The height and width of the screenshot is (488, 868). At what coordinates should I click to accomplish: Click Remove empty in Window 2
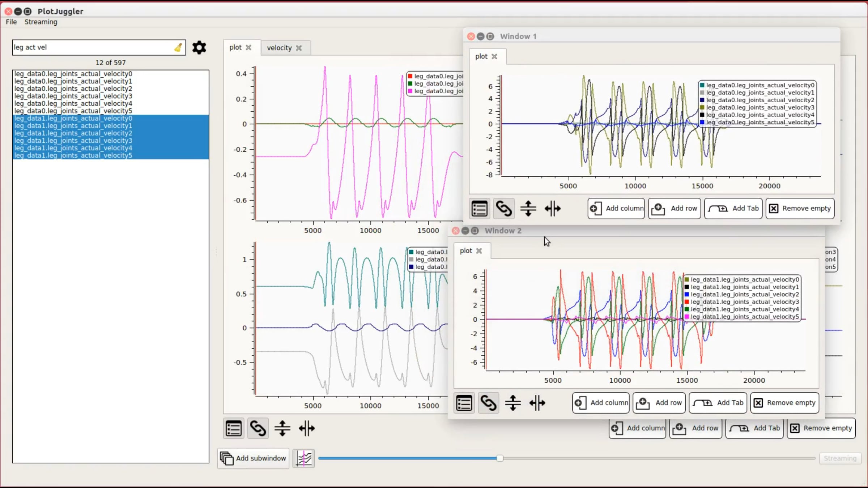[785, 403]
